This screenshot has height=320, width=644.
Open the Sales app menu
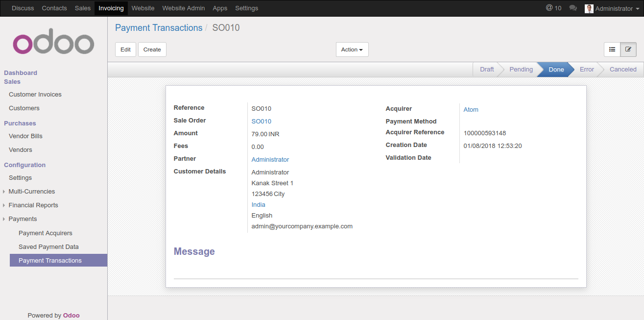click(x=83, y=8)
